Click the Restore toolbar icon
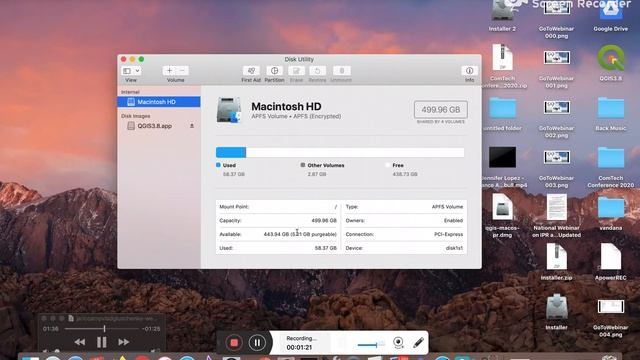640x360 pixels. 317,71
